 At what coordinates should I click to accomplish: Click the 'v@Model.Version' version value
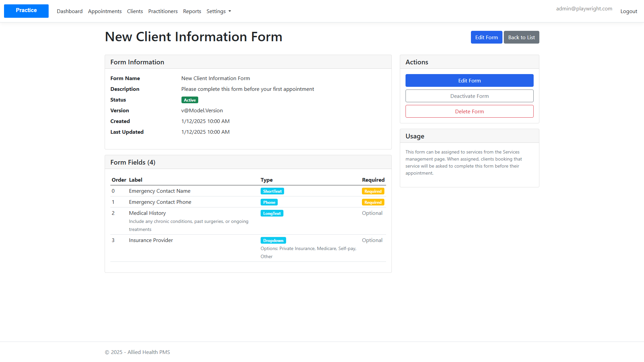pos(202,110)
